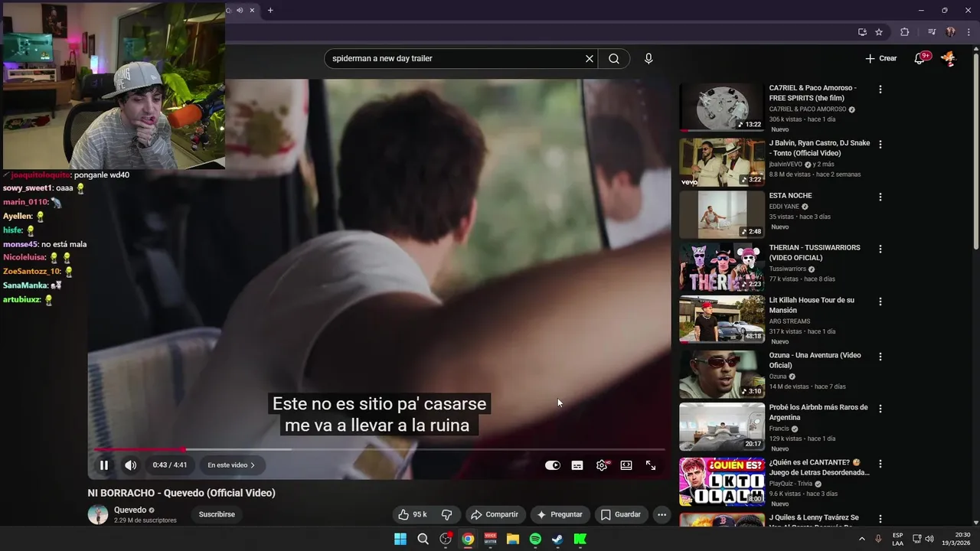Image resolution: width=980 pixels, height=551 pixels.
Task: Start voice search with microphone
Action: 648,58
